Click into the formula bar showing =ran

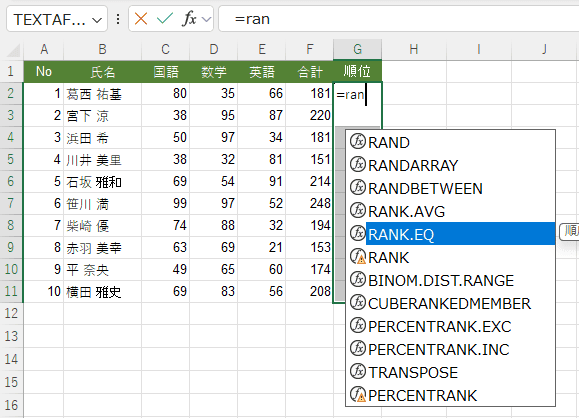399,19
